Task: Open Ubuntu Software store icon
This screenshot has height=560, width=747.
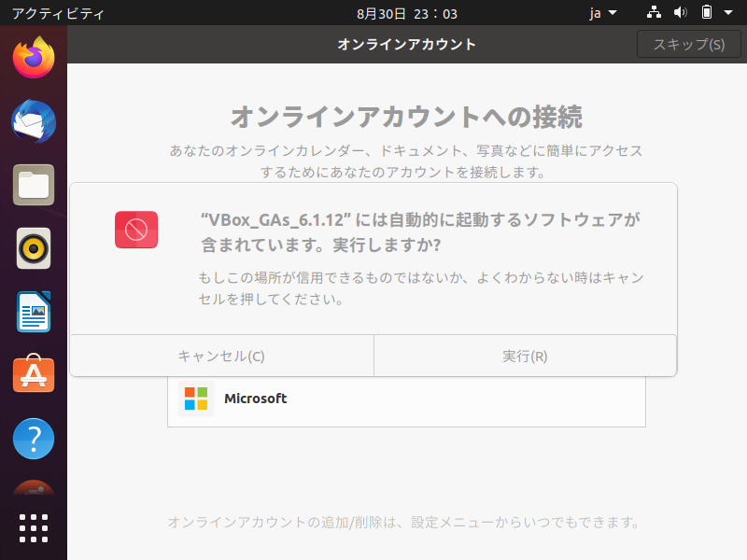Action: (x=34, y=374)
